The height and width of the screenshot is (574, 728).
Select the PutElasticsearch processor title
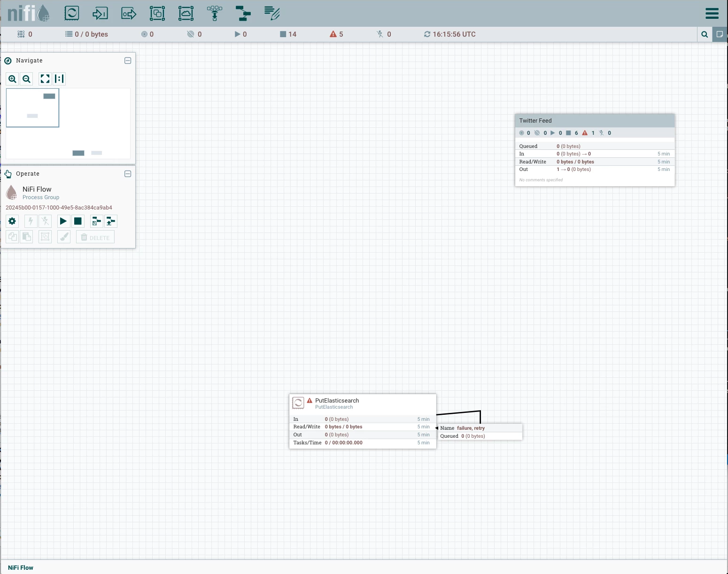pyautogui.click(x=337, y=401)
